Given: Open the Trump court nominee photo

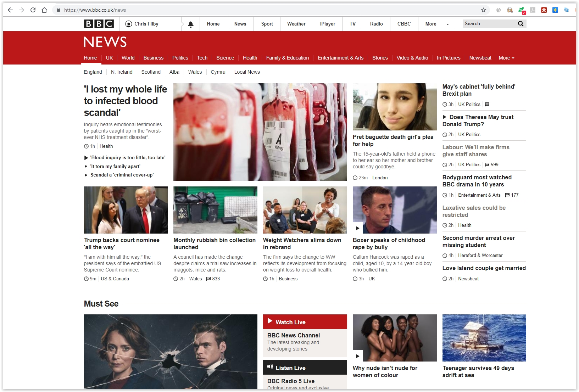Looking at the screenshot, I should 126,210.
